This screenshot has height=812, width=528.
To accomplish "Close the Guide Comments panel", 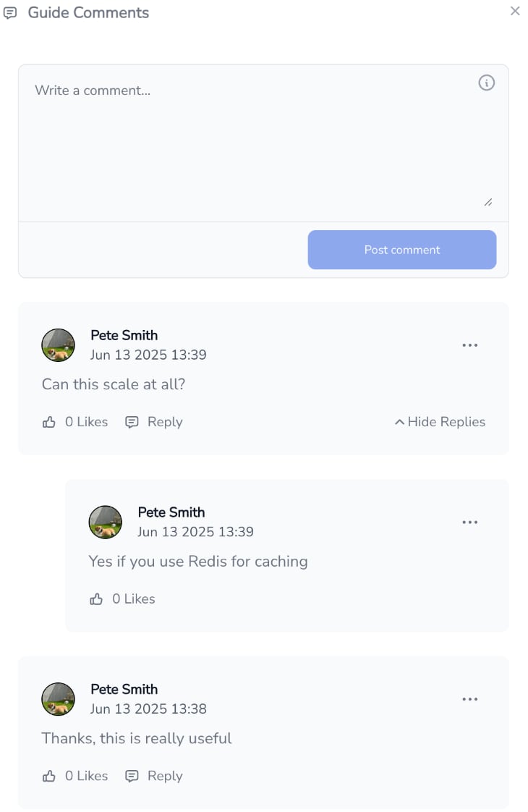I will click(514, 11).
